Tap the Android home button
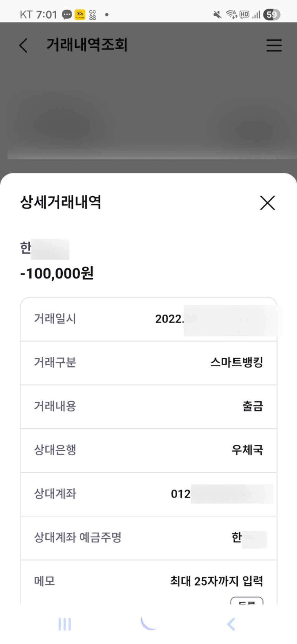 click(x=148, y=623)
